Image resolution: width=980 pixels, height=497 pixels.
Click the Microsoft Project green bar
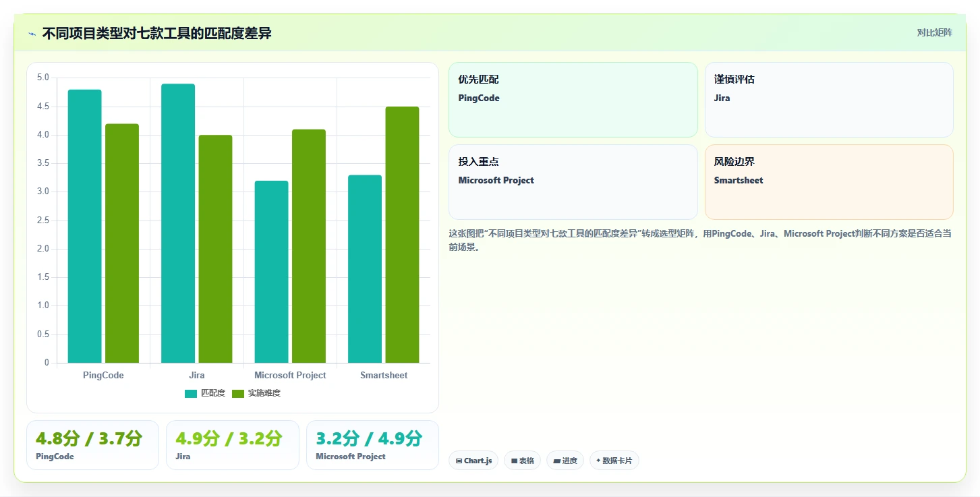click(x=309, y=246)
